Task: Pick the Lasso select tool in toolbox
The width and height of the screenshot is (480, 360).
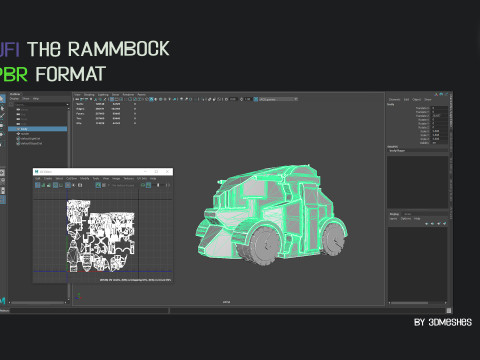Action: coord(2,108)
